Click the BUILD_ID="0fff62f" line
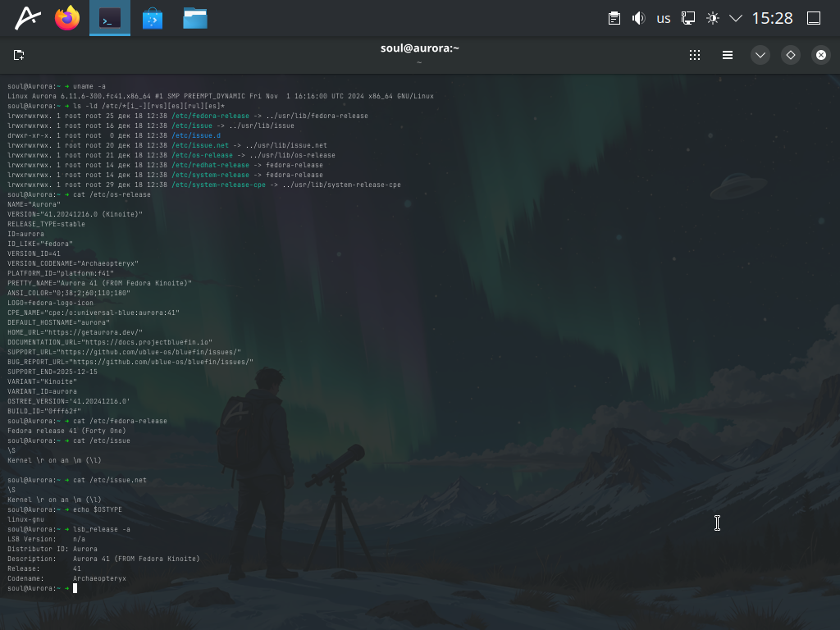 pyautogui.click(x=44, y=412)
